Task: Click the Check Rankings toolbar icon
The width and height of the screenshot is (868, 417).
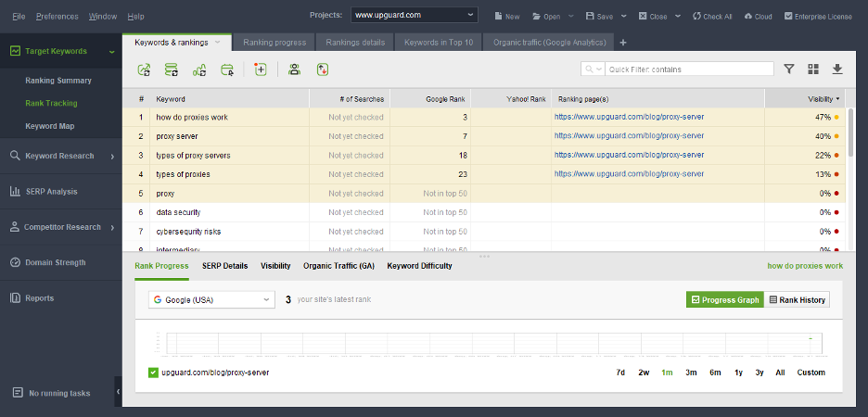Action: click(x=144, y=69)
